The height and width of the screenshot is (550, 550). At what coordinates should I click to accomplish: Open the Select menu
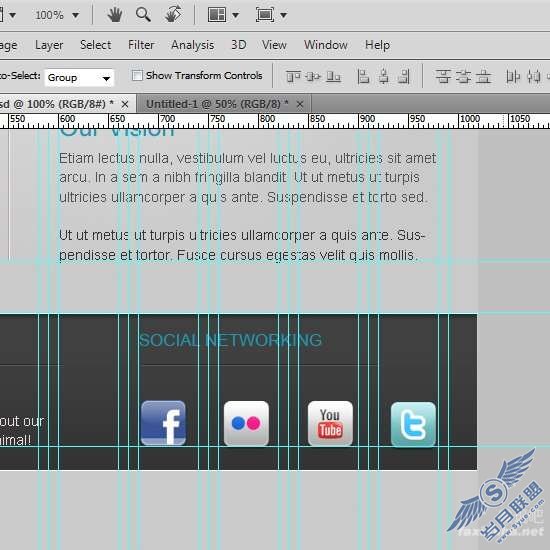click(x=95, y=45)
